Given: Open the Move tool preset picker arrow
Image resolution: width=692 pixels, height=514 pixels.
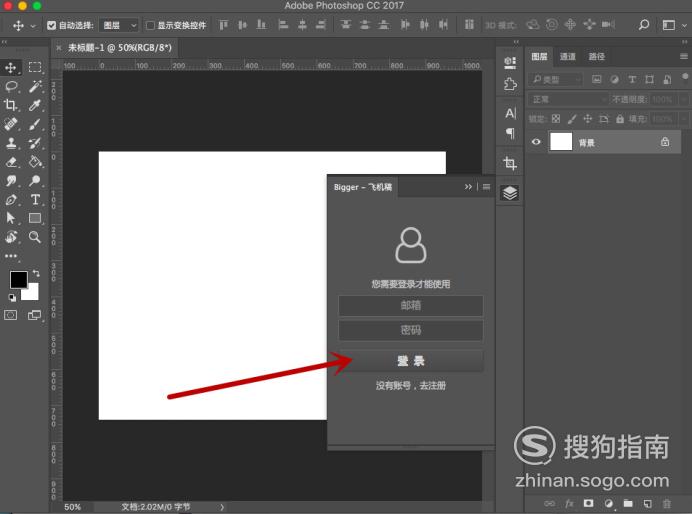Looking at the screenshot, I should pyautogui.click(x=33, y=26).
